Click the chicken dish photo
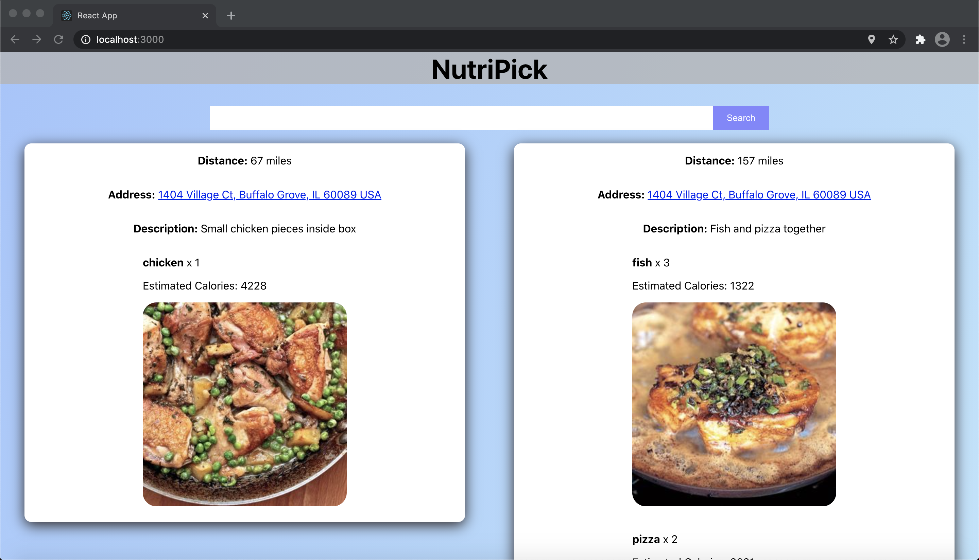Screen dimensions: 979x560 (245, 404)
